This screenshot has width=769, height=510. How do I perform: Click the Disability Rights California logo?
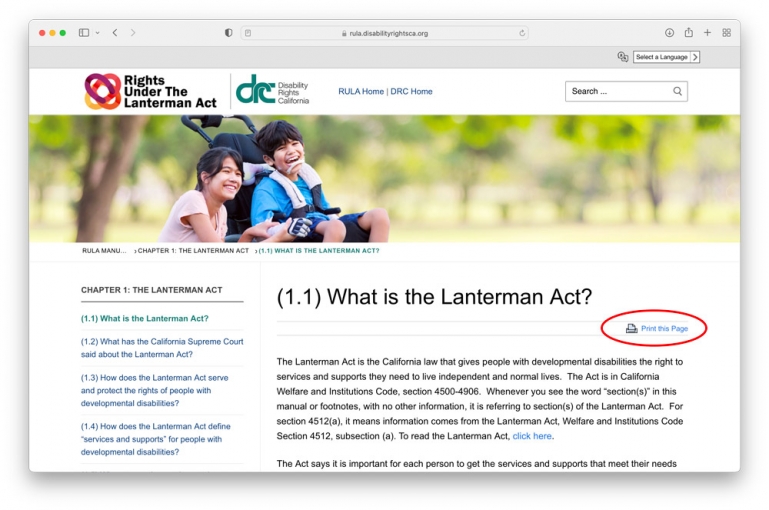click(x=273, y=90)
